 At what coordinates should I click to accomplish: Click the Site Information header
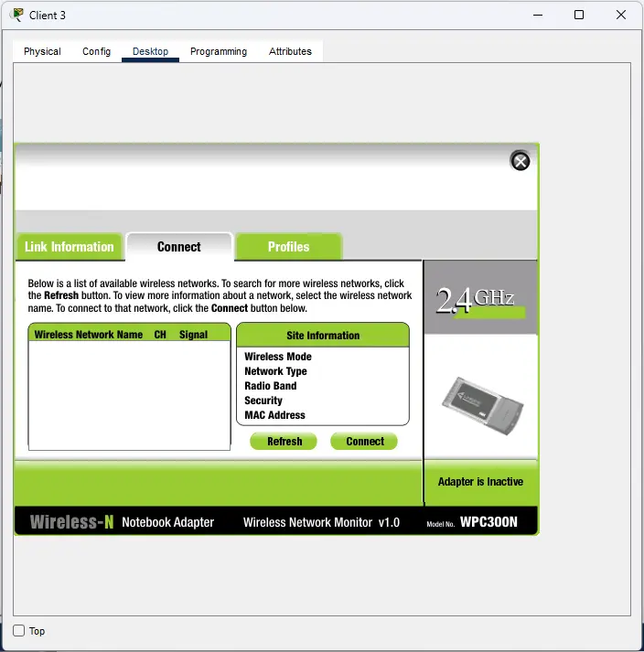(x=323, y=336)
